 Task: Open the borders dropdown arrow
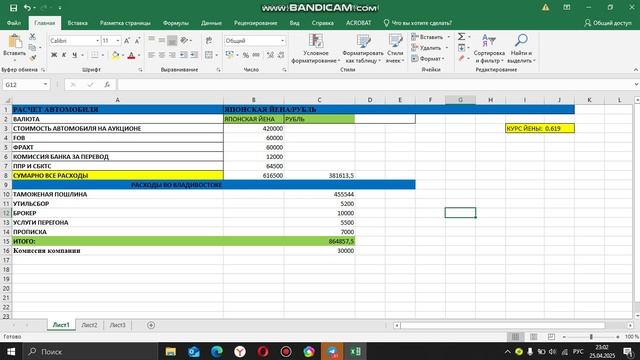[102, 55]
